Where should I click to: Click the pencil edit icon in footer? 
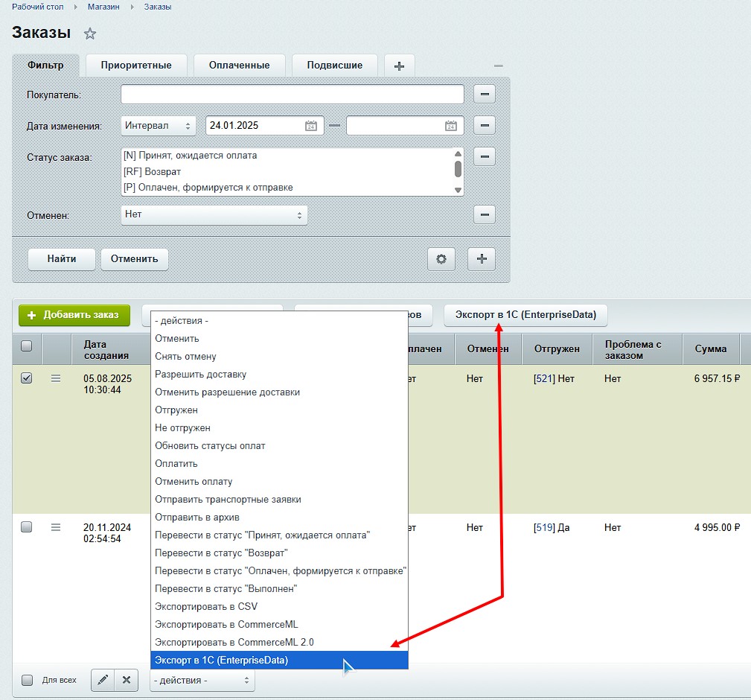pos(103,680)
